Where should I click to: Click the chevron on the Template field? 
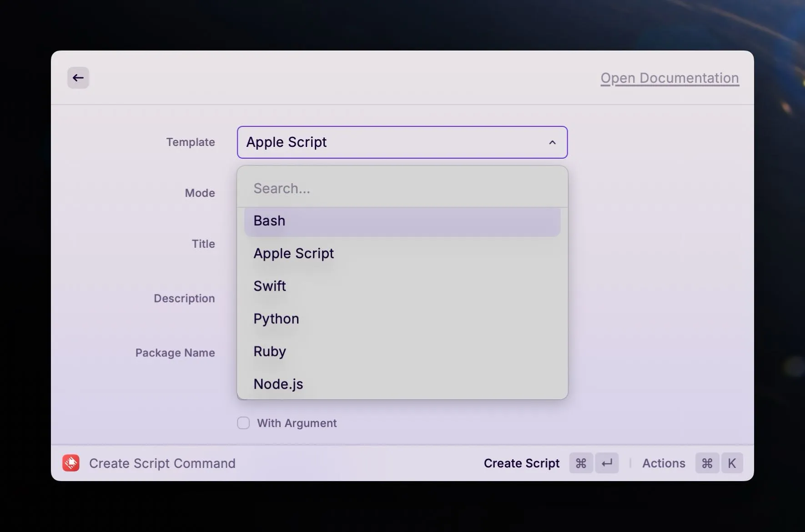(x=552, y=142)
